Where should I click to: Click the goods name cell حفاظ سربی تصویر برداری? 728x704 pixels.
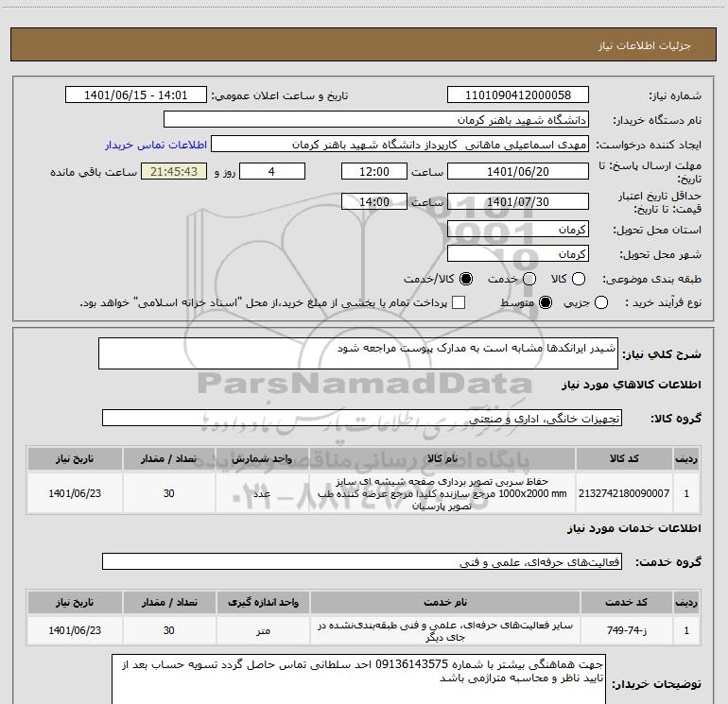pos(442,493)
